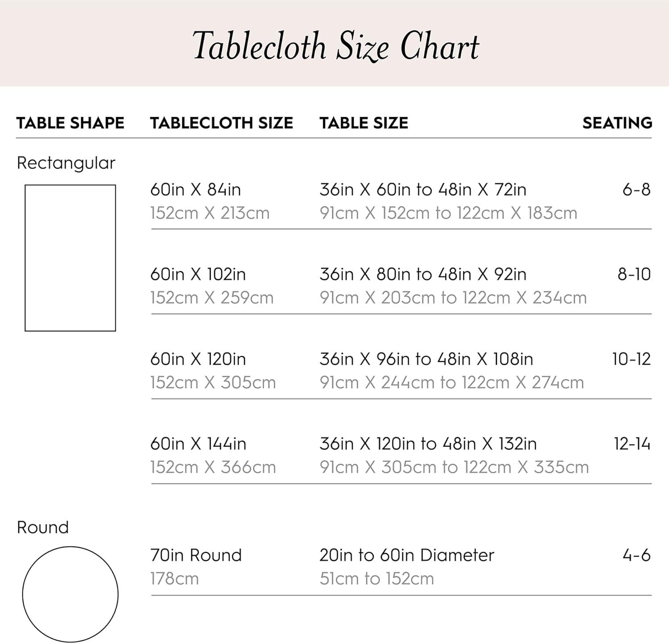Click the 152cm X 366cm metric size
The image size is (669, 644).
213,467
